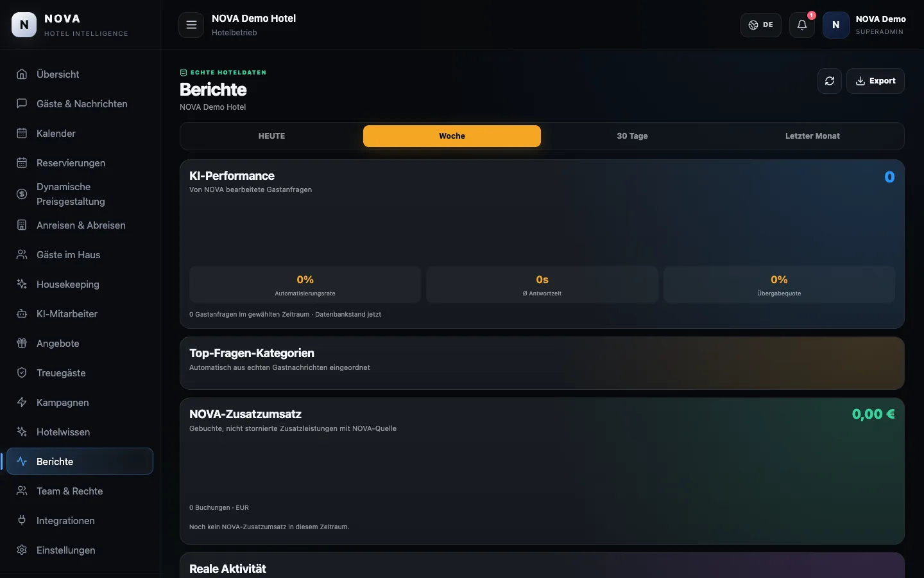Click the Automatisierungsrate 0% card

(305, 285)
